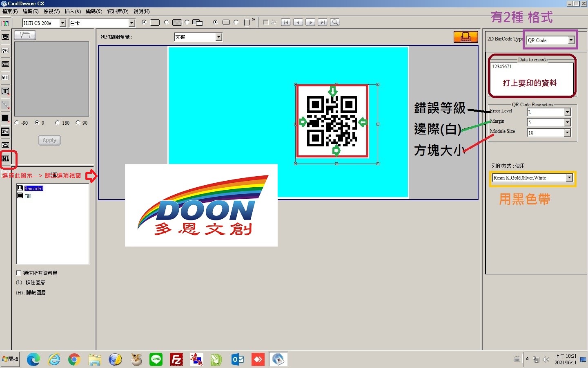The image size is (588, 368).
Task: Open Outlook from taskbar
Action: click(x=238, y=359)
